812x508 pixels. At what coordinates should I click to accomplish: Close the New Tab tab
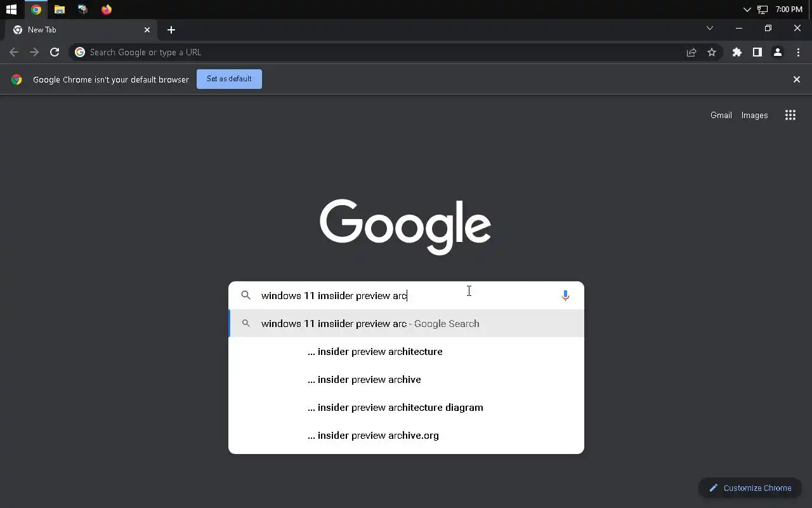(147, 30)
